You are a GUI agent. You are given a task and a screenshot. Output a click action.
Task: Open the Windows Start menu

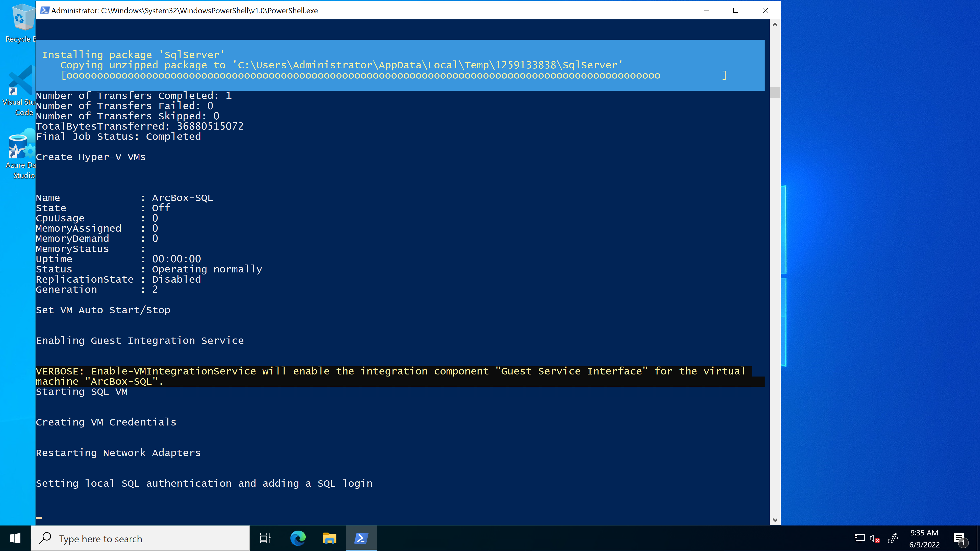point(15,539)
